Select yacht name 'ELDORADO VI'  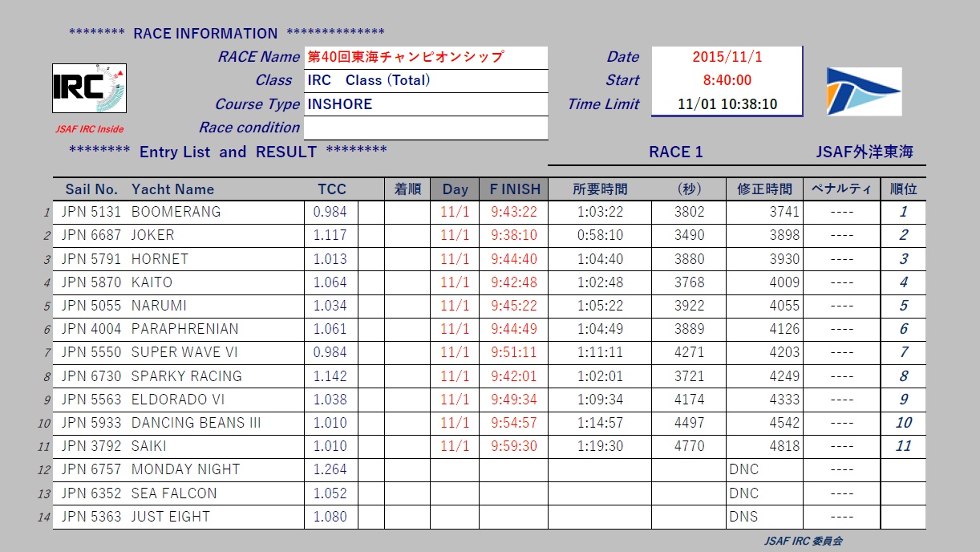pyautogui.click(x=178, y=400)
